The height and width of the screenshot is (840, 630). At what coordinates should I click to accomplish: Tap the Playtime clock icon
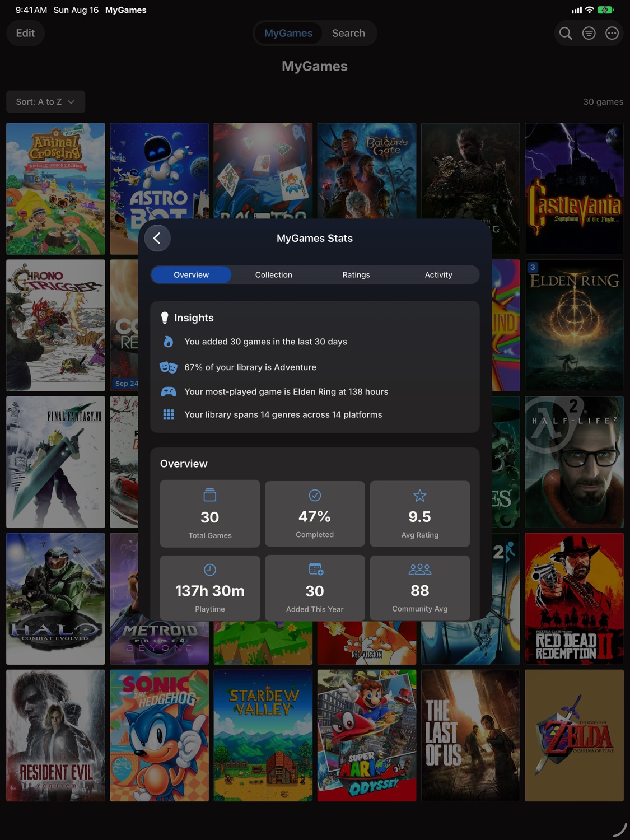point(210,570)
